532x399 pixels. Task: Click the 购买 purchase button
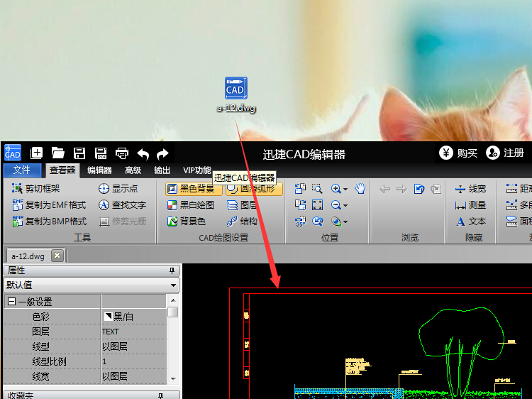(x=458, y=153)
